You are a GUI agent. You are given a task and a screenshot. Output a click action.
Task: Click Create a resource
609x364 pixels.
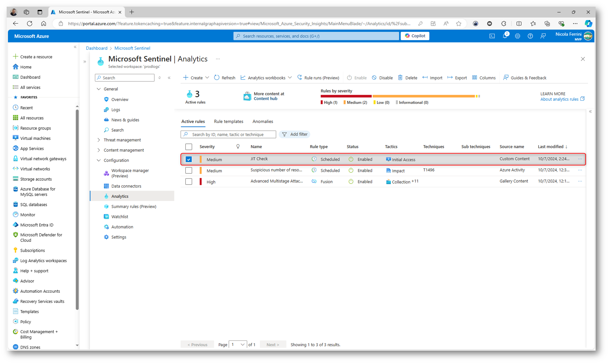click(x=33, y=57)
